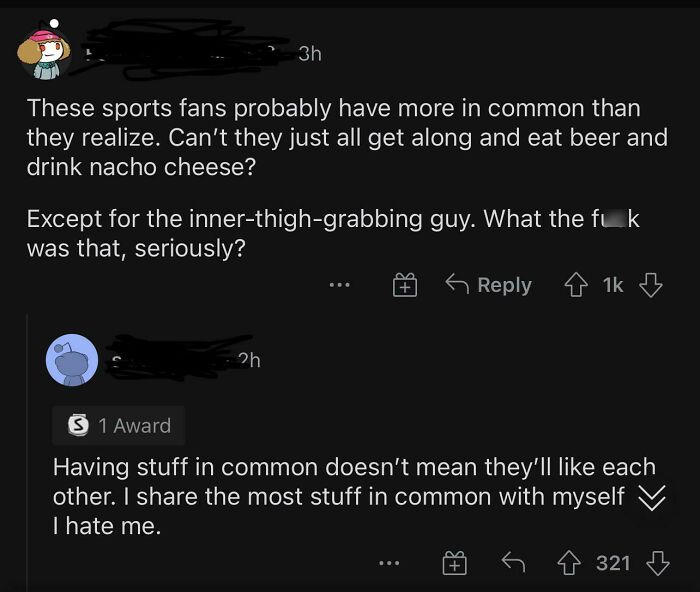Image resolution: width=700 pixels, height=592 pixels.
Task: Open the three-dot menu on the top comment
Action: (340, 286)
